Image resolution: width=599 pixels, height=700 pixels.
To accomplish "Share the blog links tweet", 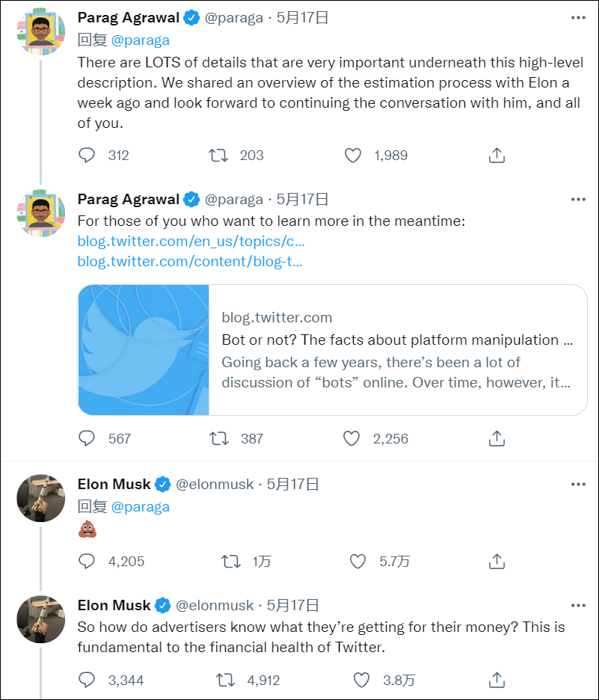I will pos(497,438).
